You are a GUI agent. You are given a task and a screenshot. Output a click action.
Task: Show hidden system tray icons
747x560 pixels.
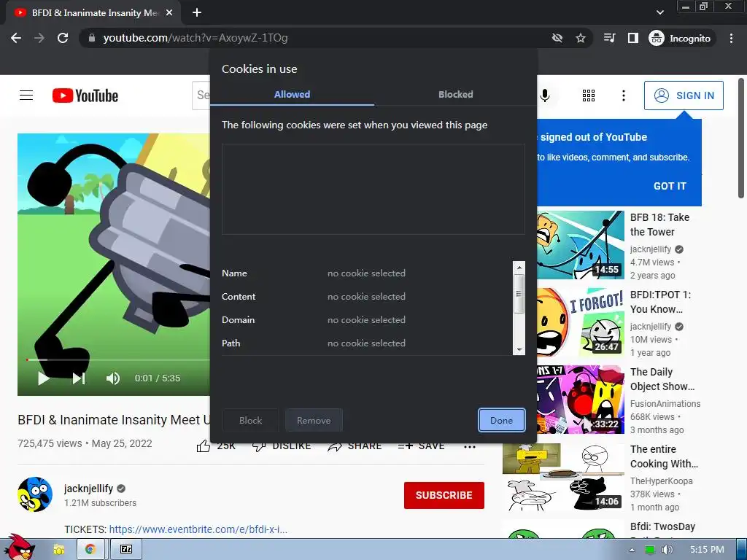632,550
